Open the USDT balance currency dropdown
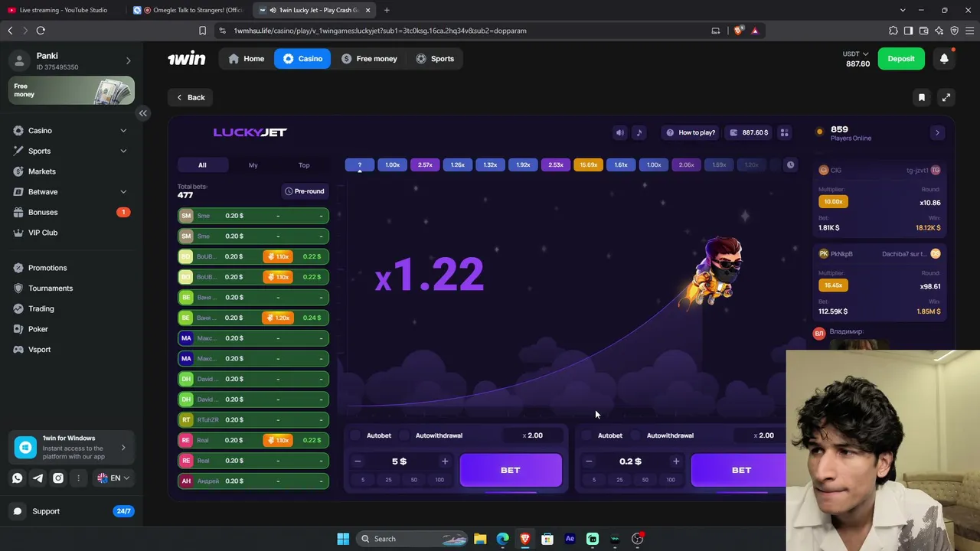The image size is (980, 551). 856,54
